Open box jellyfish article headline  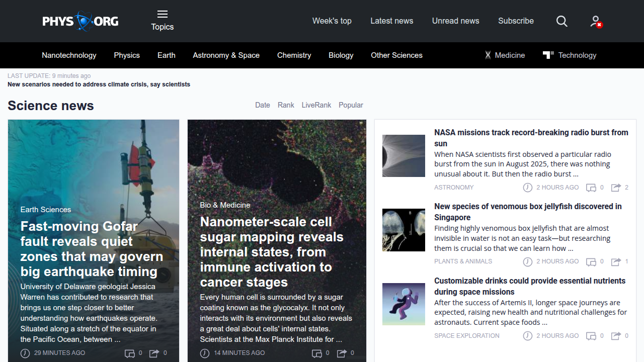528,212
